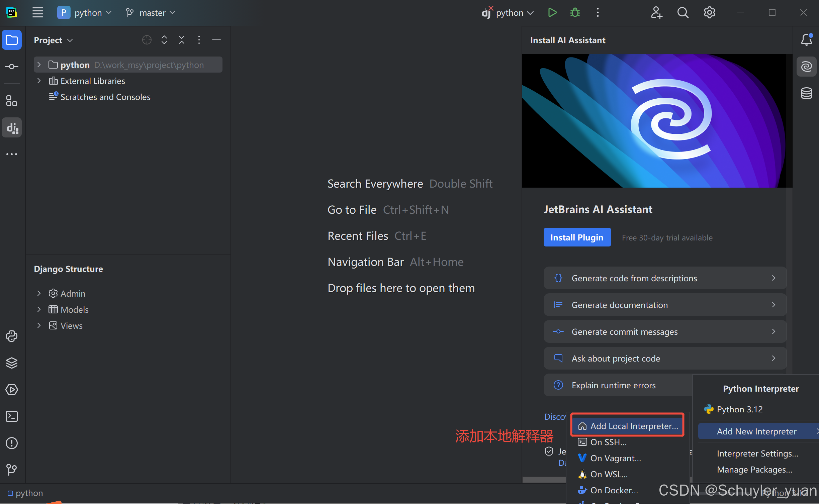This screenshot has width=819, height=504.
Task: Run the python configuration
Action: [x=552, y=13]
